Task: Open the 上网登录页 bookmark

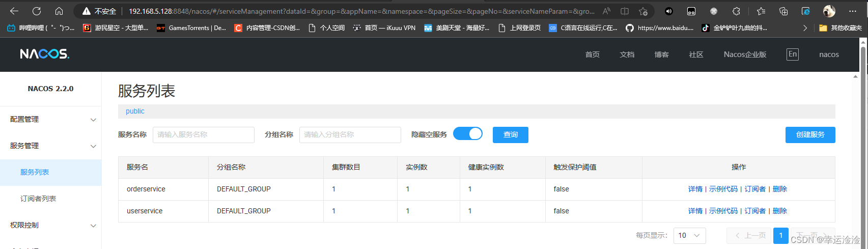Action: (x=520, y=28)
